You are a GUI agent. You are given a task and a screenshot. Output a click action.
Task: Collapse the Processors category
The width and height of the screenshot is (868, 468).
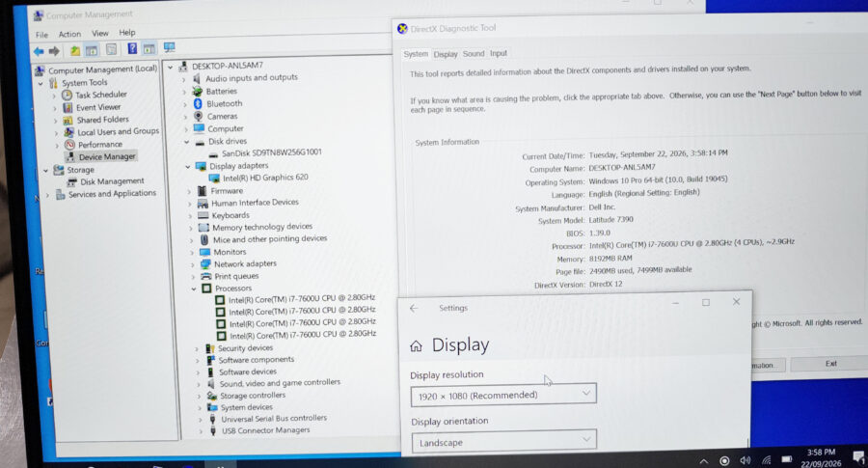click(194, 289)
